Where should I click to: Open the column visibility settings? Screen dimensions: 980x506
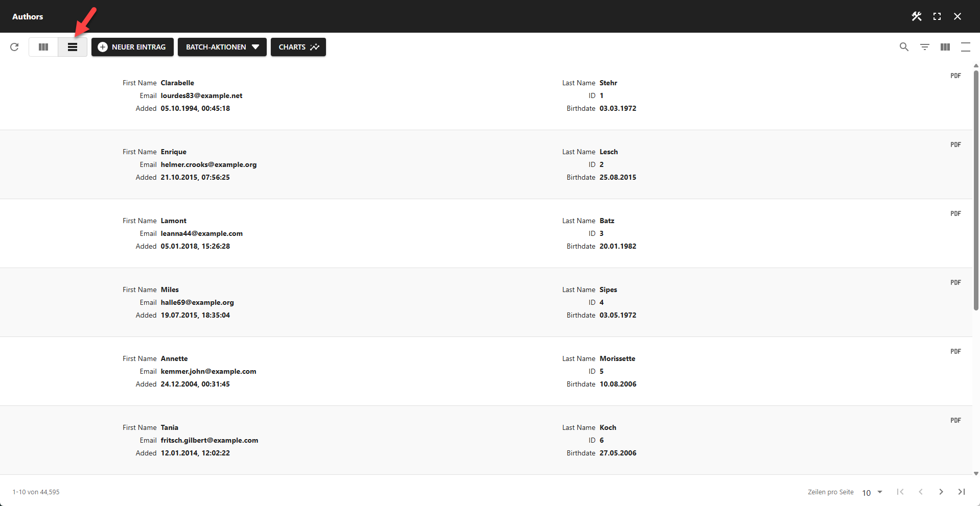(945, 46)
